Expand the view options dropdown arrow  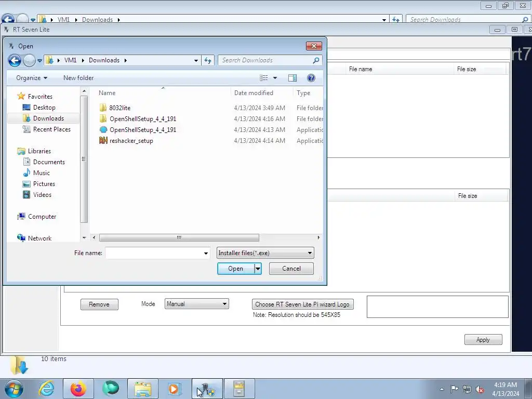(275, 78)
